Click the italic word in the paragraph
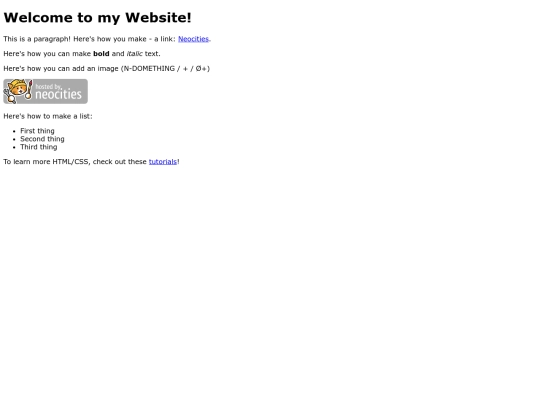The height and width of the screenshot is (405, 540). click(135, 54)
